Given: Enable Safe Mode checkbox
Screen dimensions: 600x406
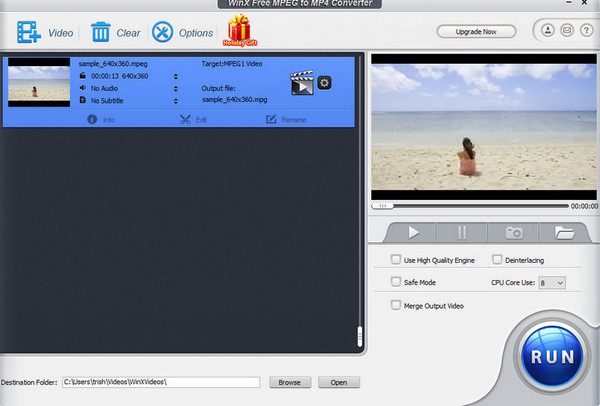Looking at the screenshot, I should click(x=396, y=282).
